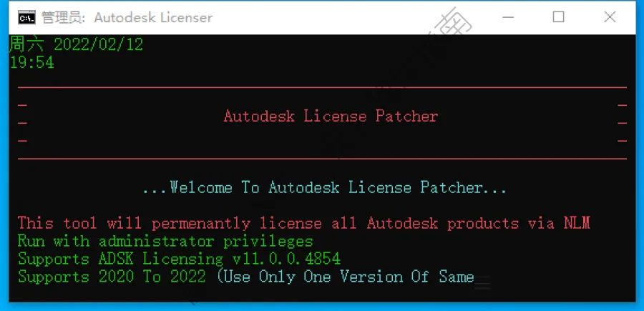This screenshot has width=644, height=311.
Task: Click the 'Supports ADSK Licensing v11.0.0.4854' line
Action: tap(179, 260)
